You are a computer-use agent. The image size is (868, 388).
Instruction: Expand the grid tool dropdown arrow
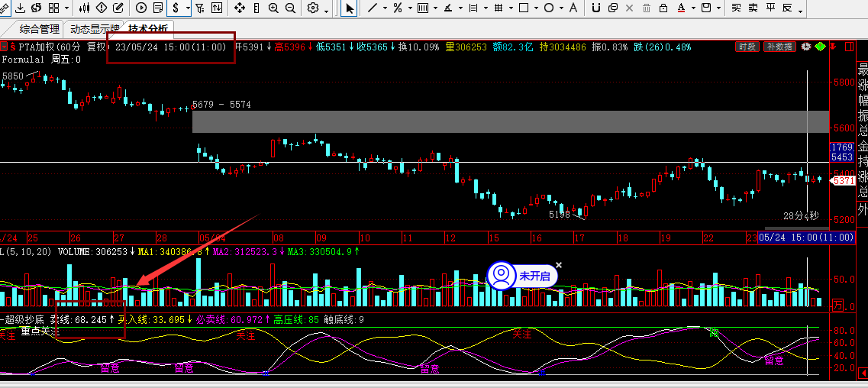coord(511,8)
